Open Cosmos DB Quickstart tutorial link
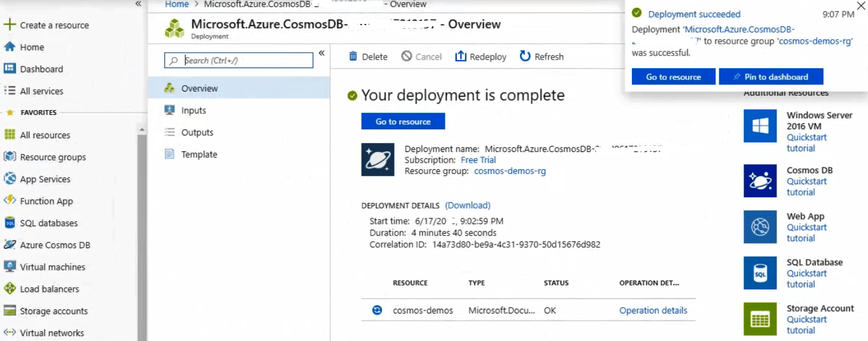 [x=806, y=187]
